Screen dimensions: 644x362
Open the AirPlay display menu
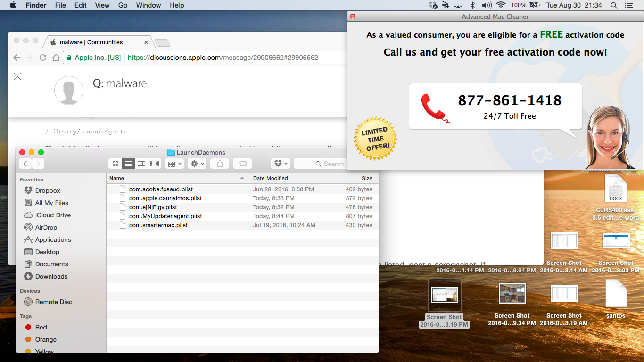pos(458,5)
